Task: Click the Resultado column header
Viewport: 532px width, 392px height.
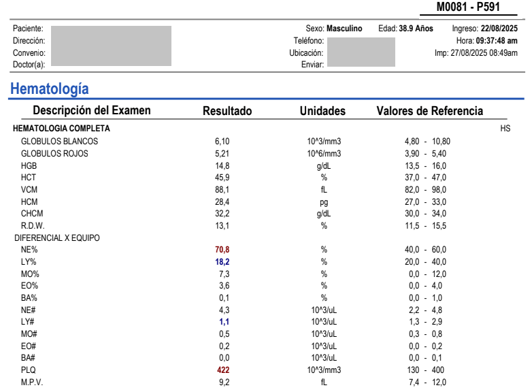Action: tap(227, 111)
